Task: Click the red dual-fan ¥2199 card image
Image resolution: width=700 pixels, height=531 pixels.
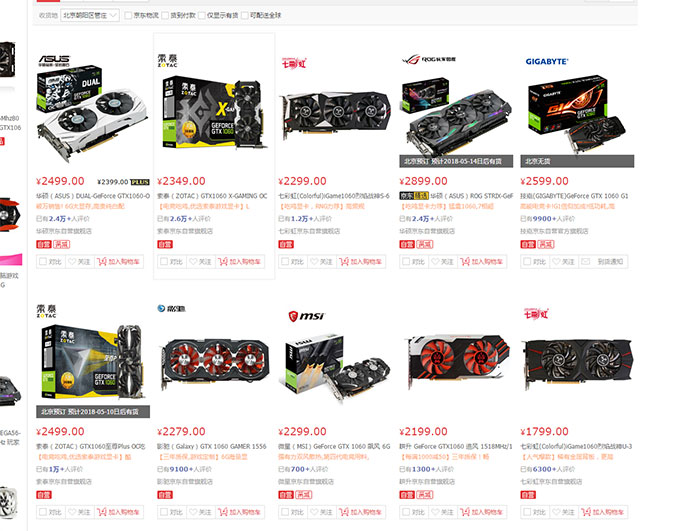Action: point(458,362)
